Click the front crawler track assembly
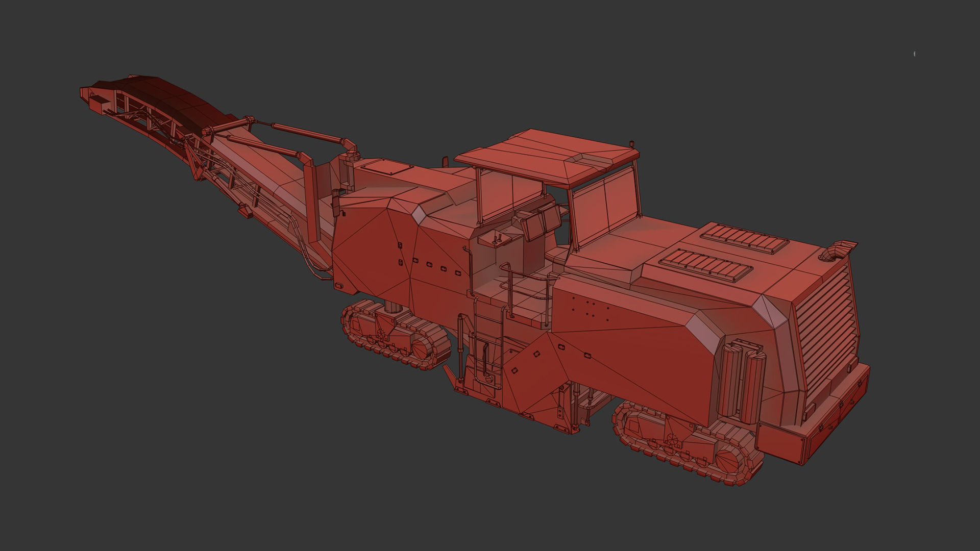This screenshot has height=551, width=980. (x=396, y=334)
